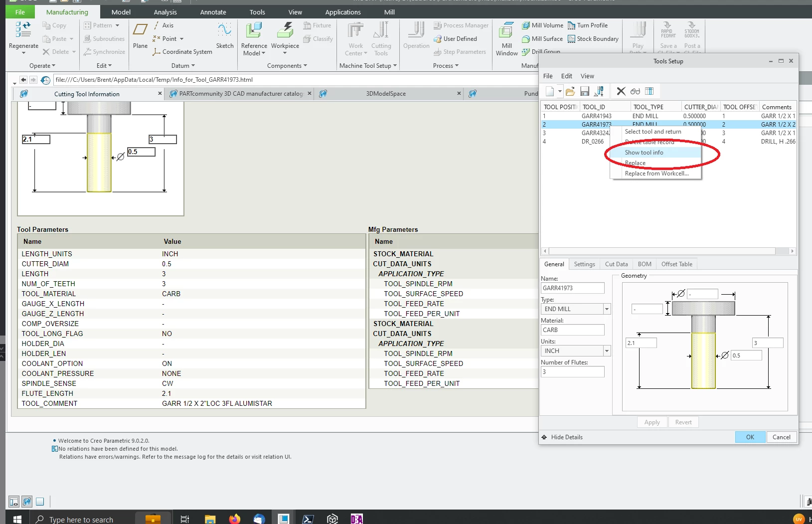The width and height of the screenshot is (812, 524).
Task: Save the tool in Tools Setup
Action: [585, 91]
